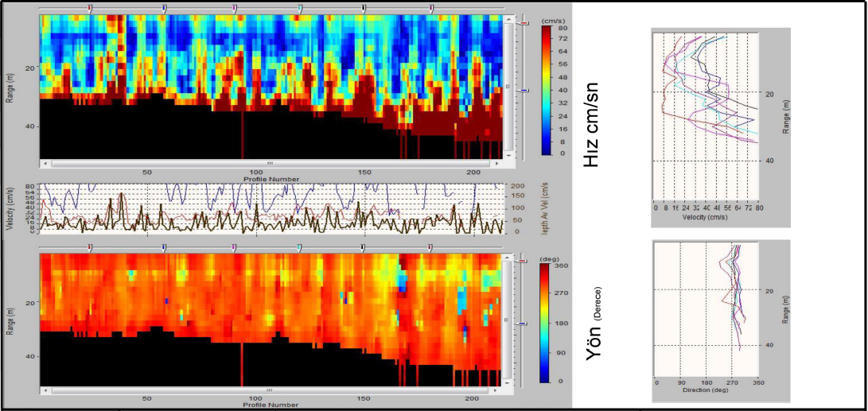Select velocity contour's magenta marker between blue and cyan

(235, 8)
